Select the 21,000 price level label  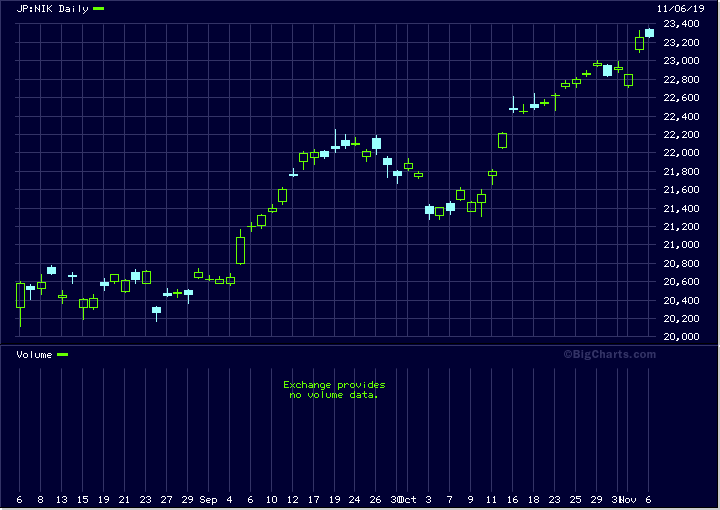pyautogui.click(x=681, y=245)
